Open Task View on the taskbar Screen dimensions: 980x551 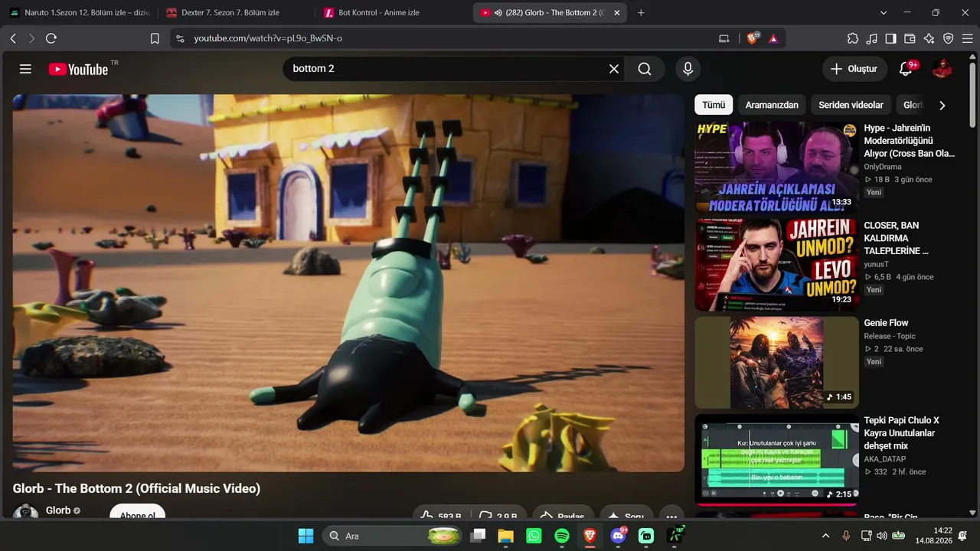coord(478,536)
